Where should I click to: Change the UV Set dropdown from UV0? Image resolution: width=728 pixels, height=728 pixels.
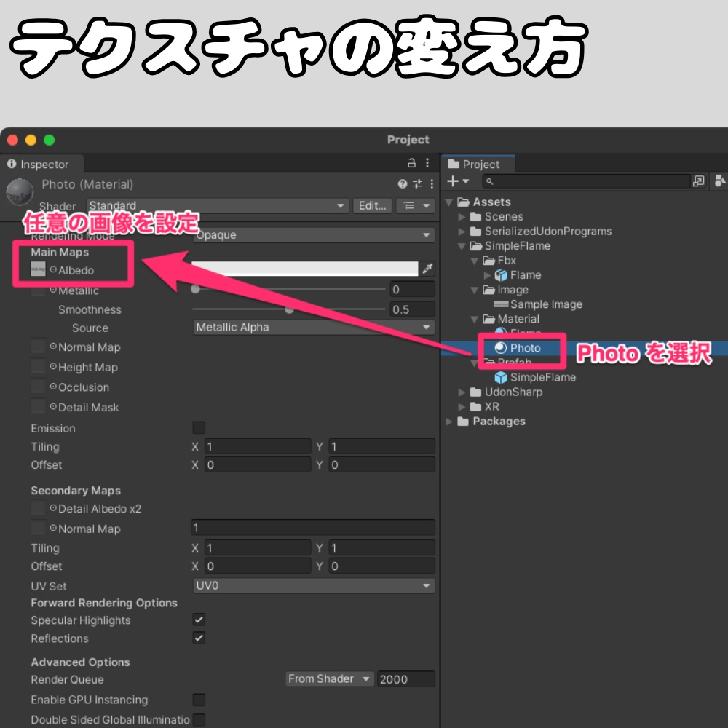click(313, 585)
